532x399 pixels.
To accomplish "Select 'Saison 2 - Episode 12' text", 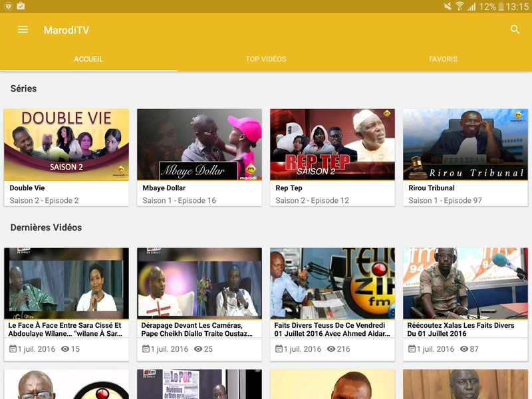I will point(312,201).
